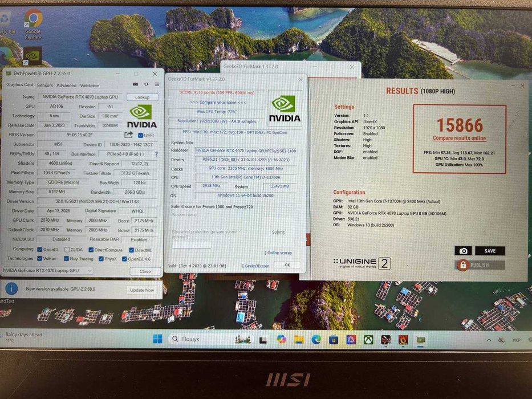Toggle the OpenGL 4.6 checkbox
The height and width of the screenshot is (399, 532).
[124, 259]
